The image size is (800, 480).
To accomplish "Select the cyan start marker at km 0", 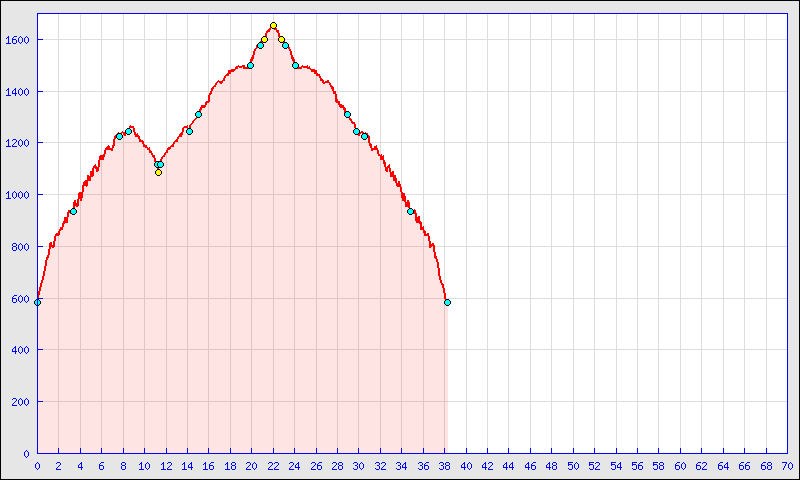I will [x=37, y=302].
